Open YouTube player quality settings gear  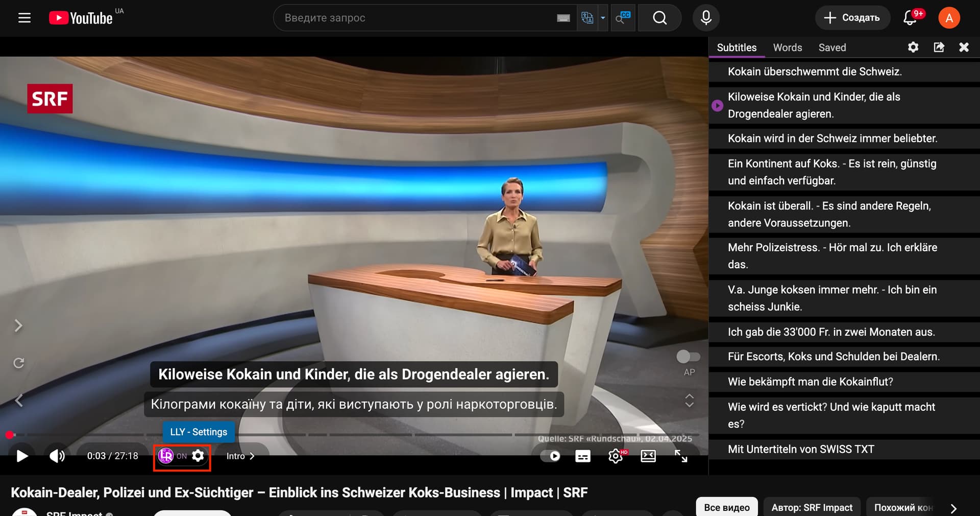(616, 456)
